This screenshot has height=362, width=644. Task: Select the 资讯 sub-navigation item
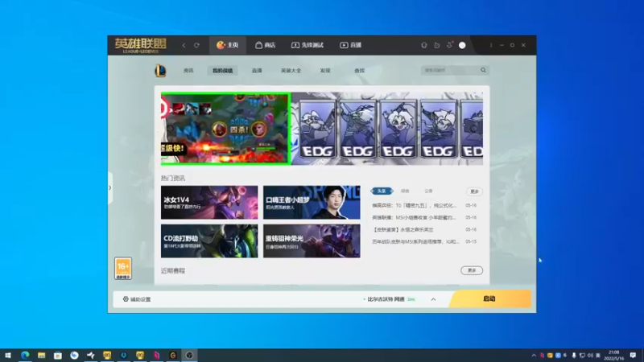tap(188, 71)
